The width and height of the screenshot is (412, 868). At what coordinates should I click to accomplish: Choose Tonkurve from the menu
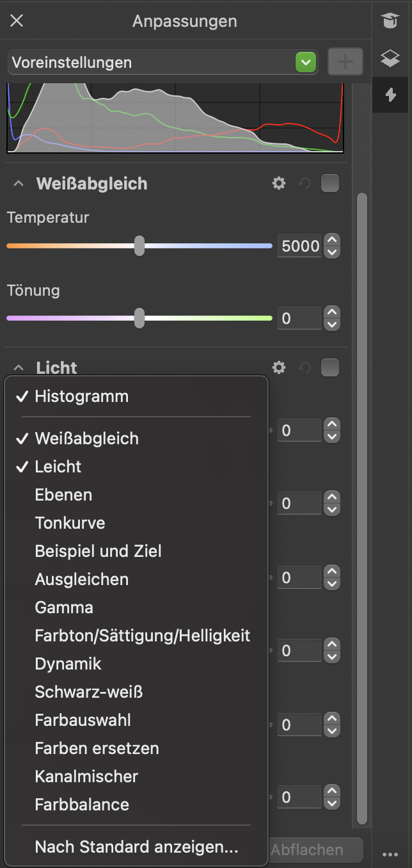70,523
